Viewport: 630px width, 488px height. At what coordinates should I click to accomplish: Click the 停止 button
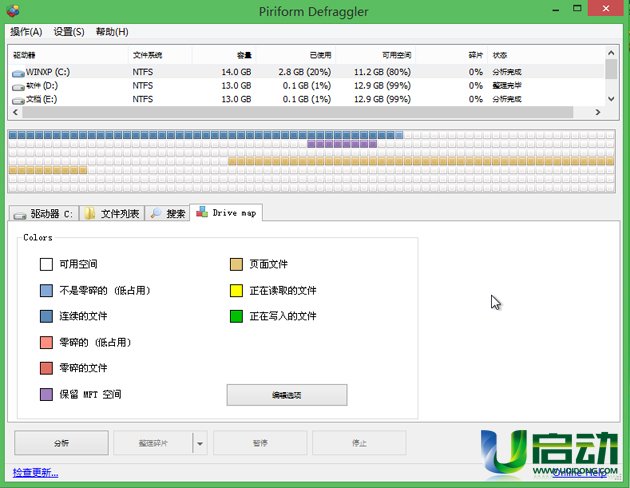point(359,443)
